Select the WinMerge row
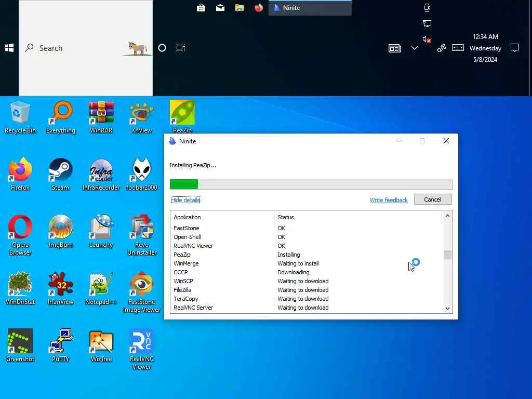 (x=307, y=263)
